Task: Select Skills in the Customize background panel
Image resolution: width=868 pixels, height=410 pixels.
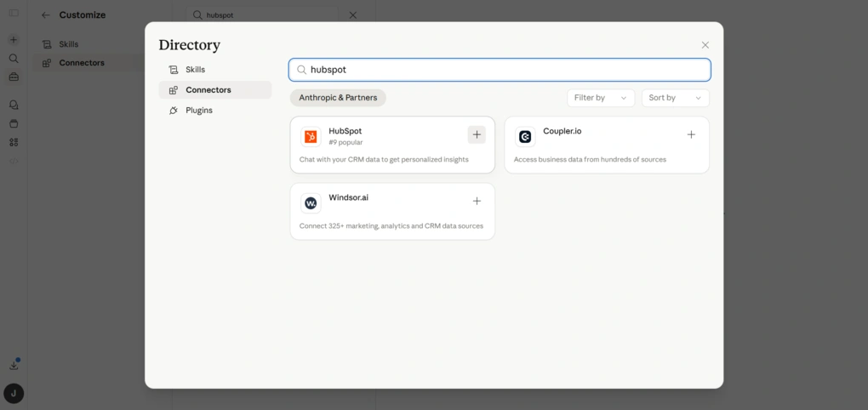Action: click(x=69, y=44)
